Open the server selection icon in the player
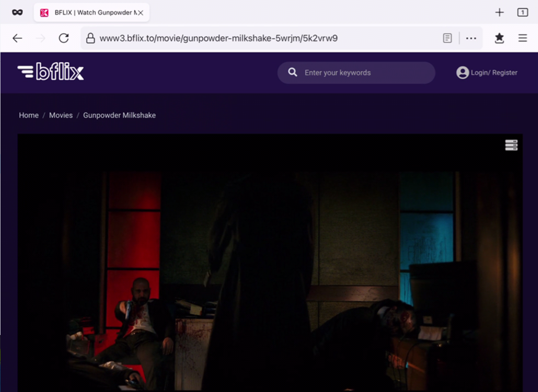This screenshot has height=392, width=538. click(x=511, y=145)
